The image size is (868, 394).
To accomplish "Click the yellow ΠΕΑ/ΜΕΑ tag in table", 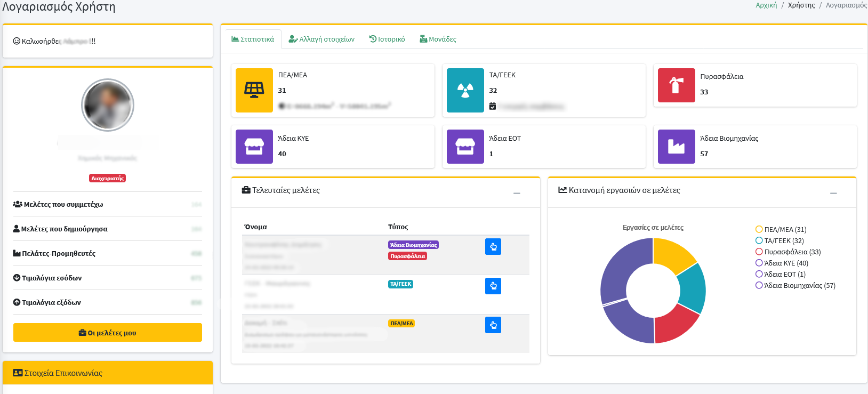I will coord(401,323).
